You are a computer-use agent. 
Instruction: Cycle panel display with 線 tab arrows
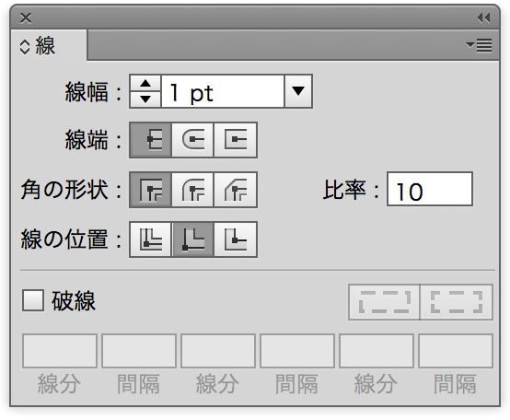25,47
